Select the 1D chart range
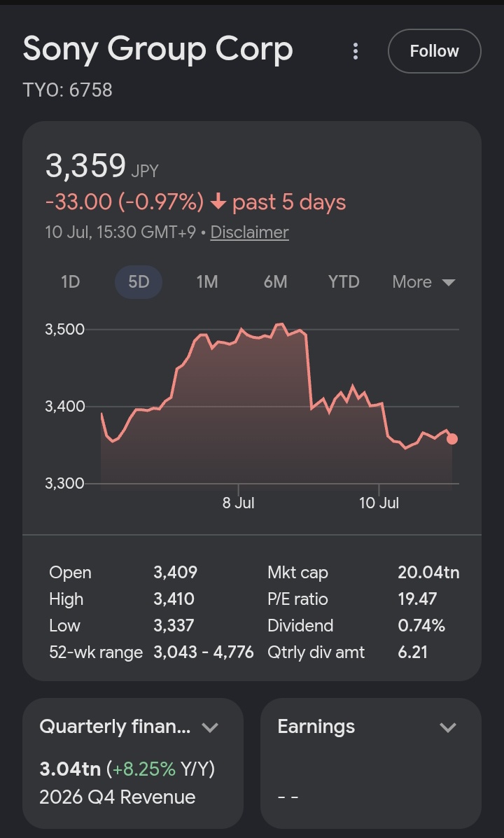 click(71, 281)
